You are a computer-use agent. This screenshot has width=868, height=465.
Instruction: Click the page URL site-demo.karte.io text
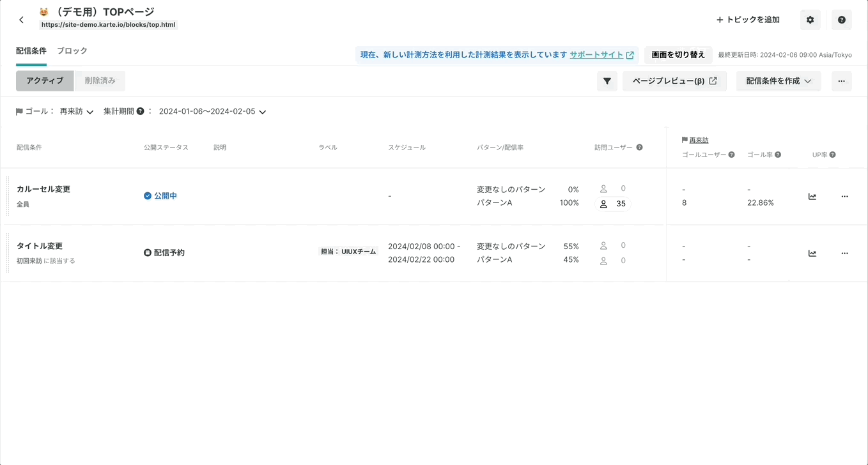(108, 25)
